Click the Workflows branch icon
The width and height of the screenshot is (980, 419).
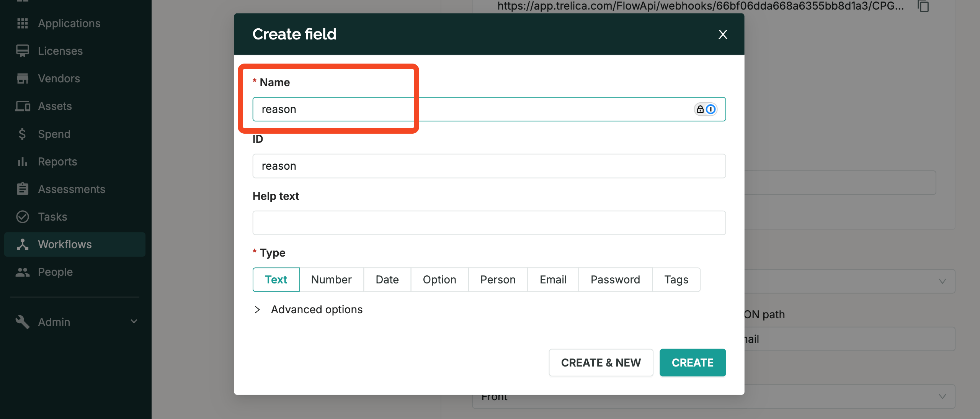pyautogui.click(x=23, y=244)
